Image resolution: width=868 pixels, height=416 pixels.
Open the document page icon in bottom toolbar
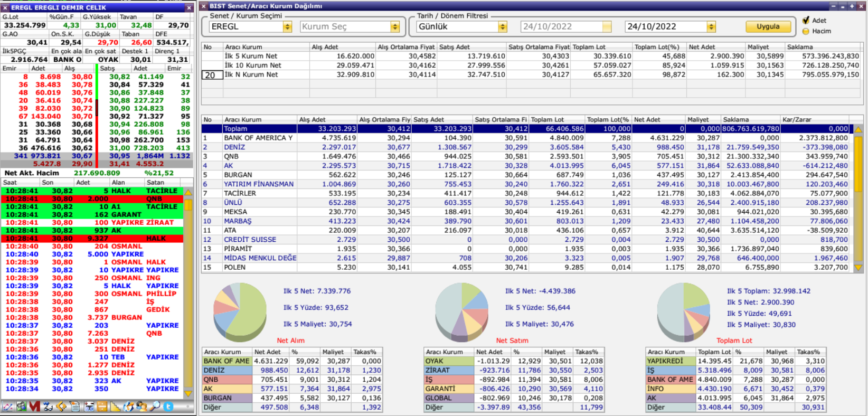click(75, 406)
